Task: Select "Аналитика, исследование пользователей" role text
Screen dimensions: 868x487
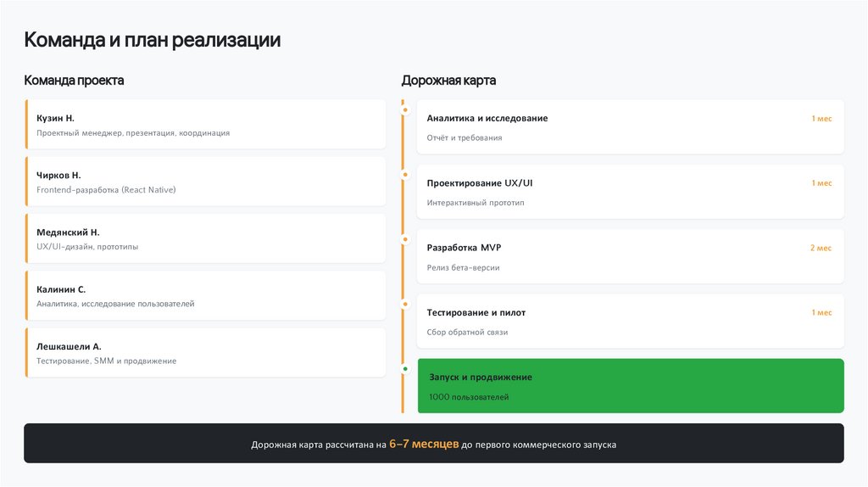Action: click(115, 305)
